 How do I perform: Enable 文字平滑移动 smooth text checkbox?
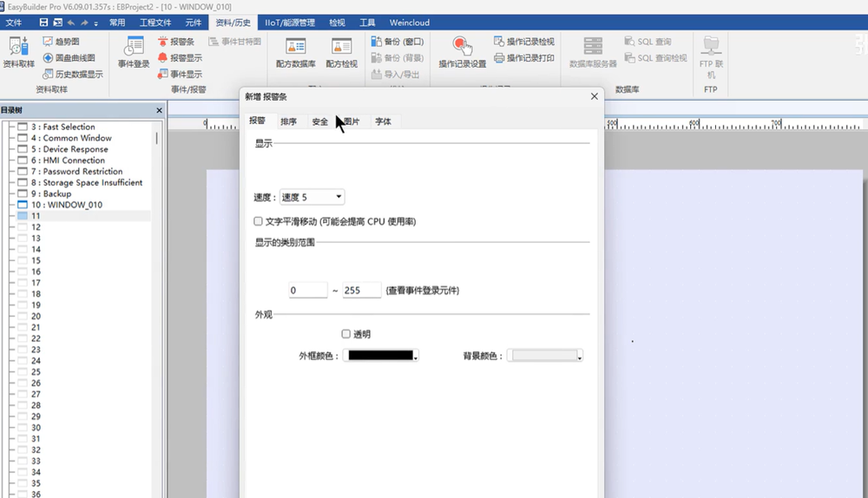pyautogui.click(x=259, y=222)
